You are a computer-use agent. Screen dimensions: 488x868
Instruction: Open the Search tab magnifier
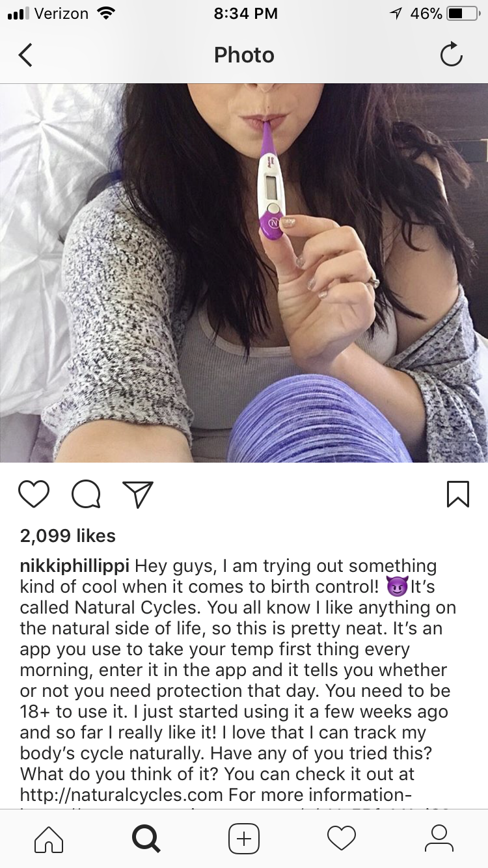coord(146,838)
